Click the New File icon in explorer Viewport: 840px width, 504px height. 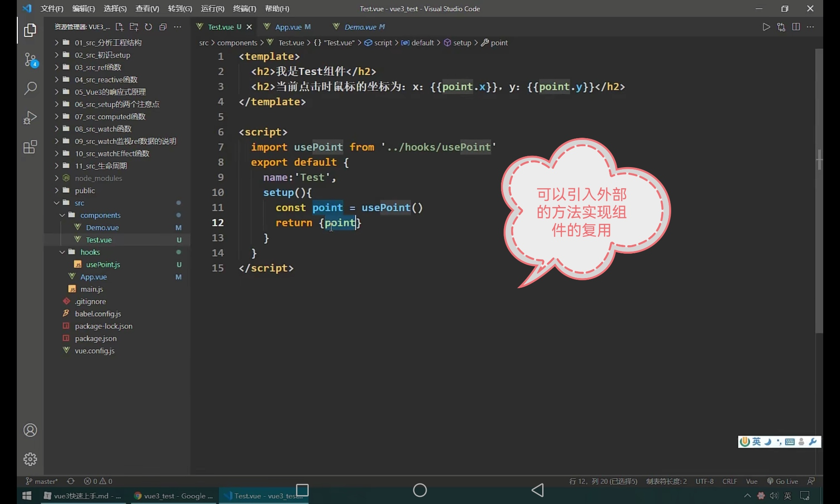(119, 27)
